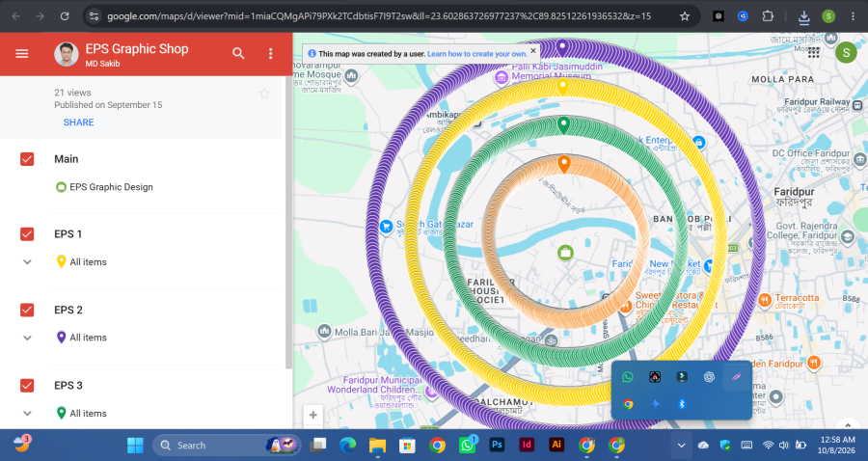Viewport: 868px width, 461px height.
Task: Open the Chrome profile S button
Action: pos(828,16)
